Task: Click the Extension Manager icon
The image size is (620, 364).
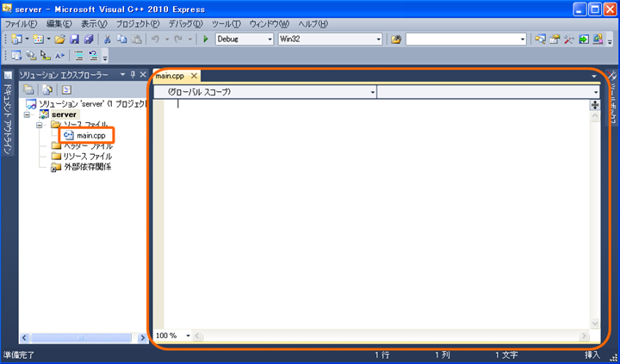Action: pyautogui.click(x=598, y=39)
